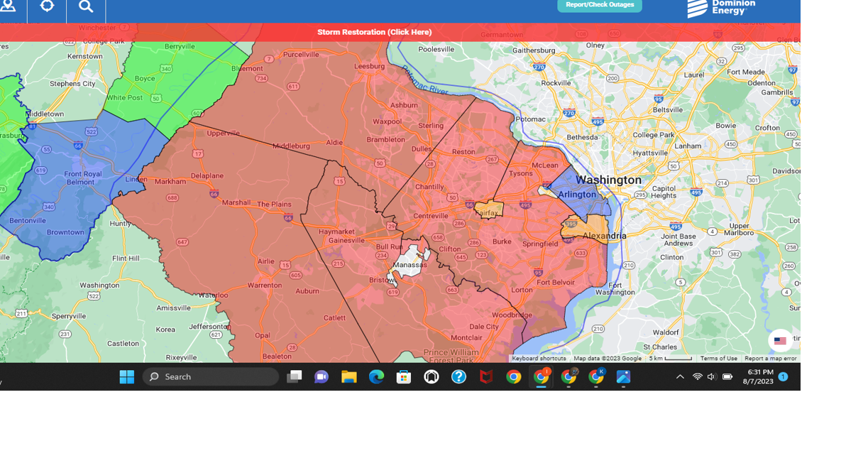Click the battery status icon
Image resolution: width=868 pixels, height=456 pixels.
point(727,378)
